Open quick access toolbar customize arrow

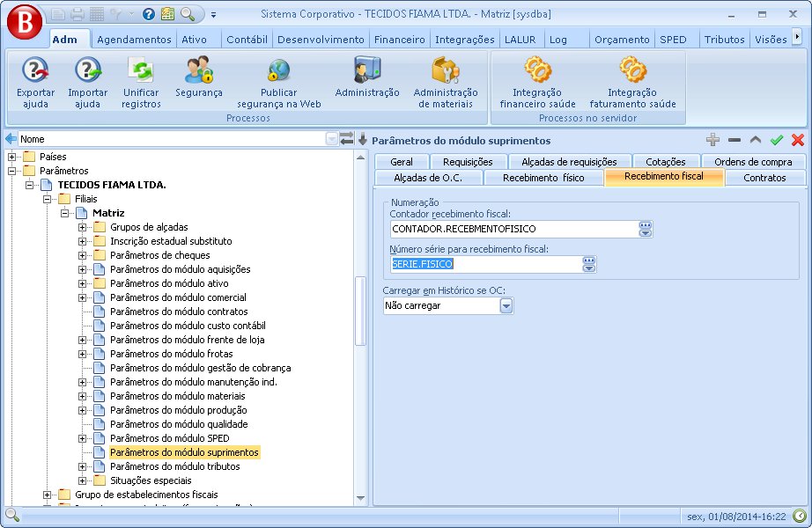(x=213, y=14)
